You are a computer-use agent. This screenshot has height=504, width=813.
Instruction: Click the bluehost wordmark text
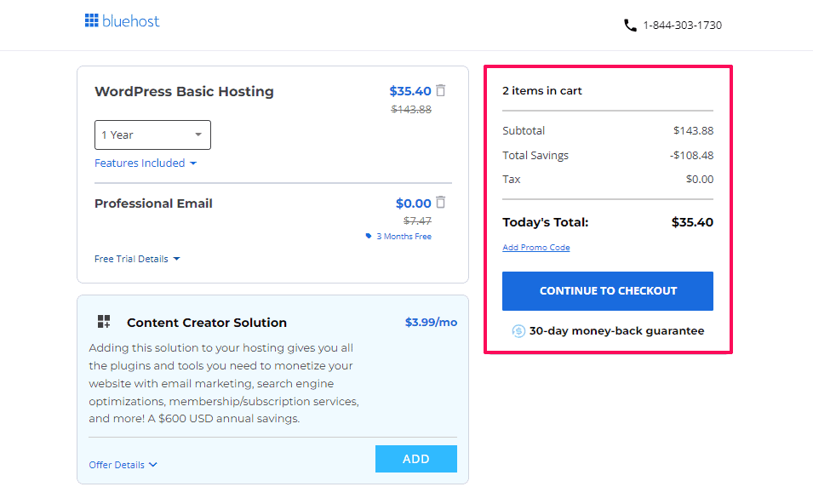[x=131, y=21]
